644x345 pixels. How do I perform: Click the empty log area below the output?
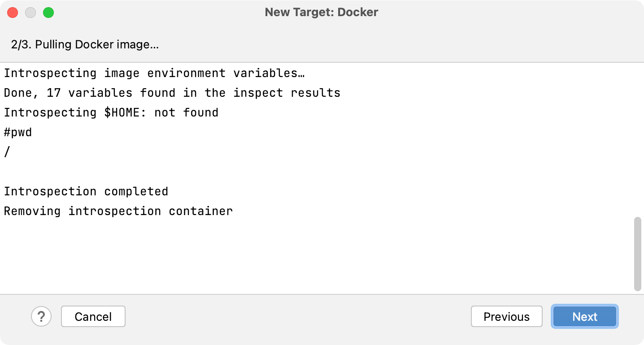(269, 255)
